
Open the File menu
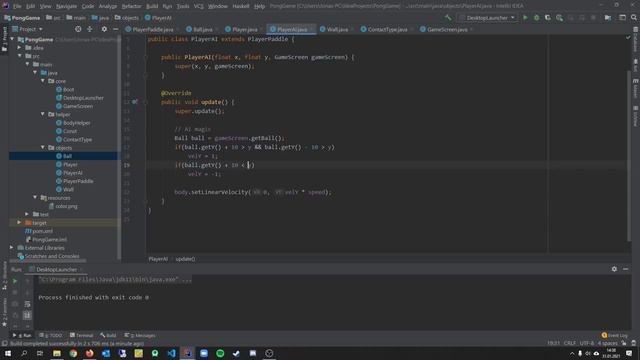click(17, 6)
